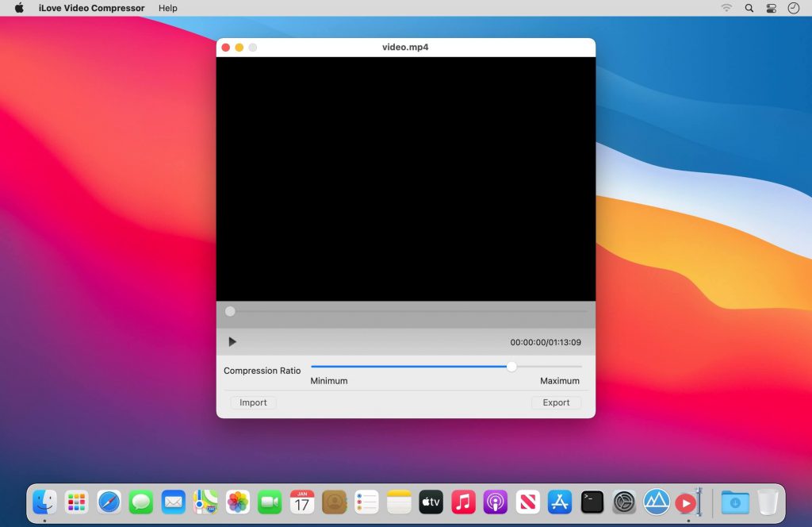Launch Safari from the Dock
The height and width of the screenshot is (527, 812).
(109, 502)
